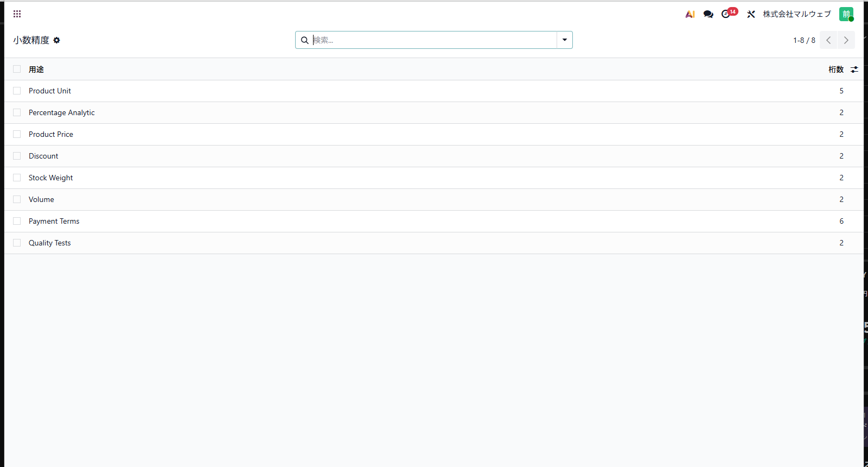This screenshot has width=868, height=467.
Task: Open the debug tools wrench icon
Action: [x=751, y=14]
